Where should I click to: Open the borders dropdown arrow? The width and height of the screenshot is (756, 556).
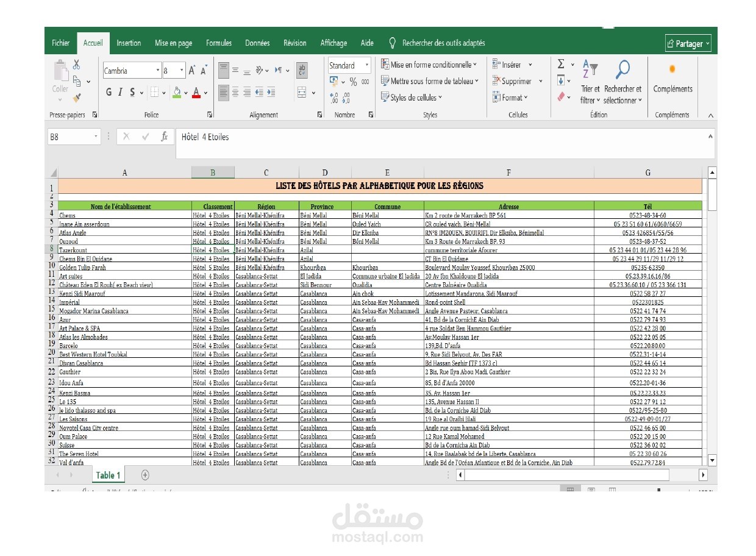[x=165, y=93]
